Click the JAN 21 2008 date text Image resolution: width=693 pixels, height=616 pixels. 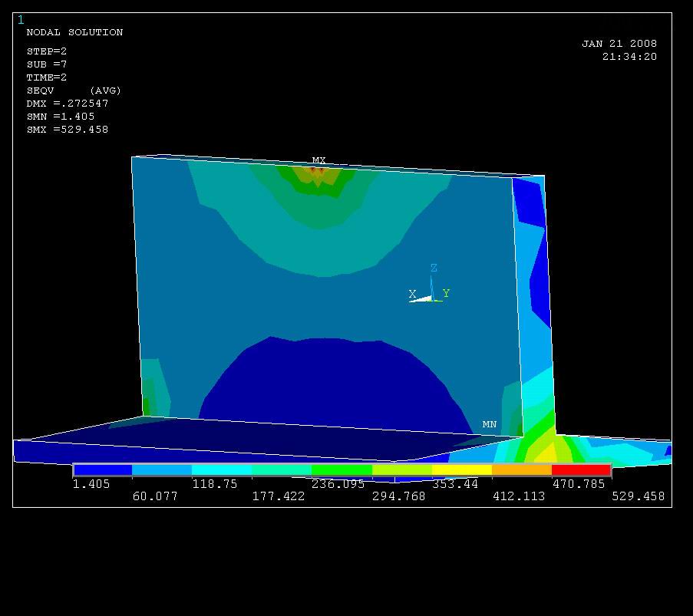pyautogui.click(x=619, y=44)
